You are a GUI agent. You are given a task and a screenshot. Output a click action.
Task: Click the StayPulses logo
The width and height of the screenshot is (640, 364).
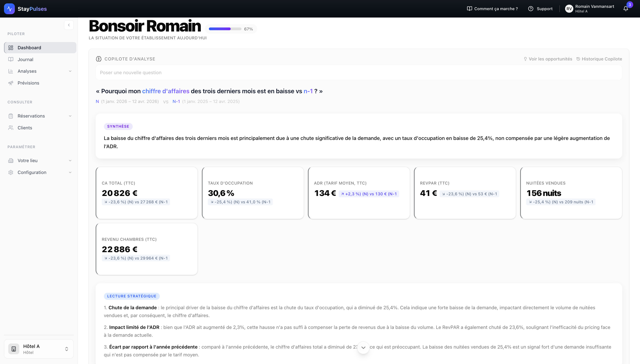point(25,8)
